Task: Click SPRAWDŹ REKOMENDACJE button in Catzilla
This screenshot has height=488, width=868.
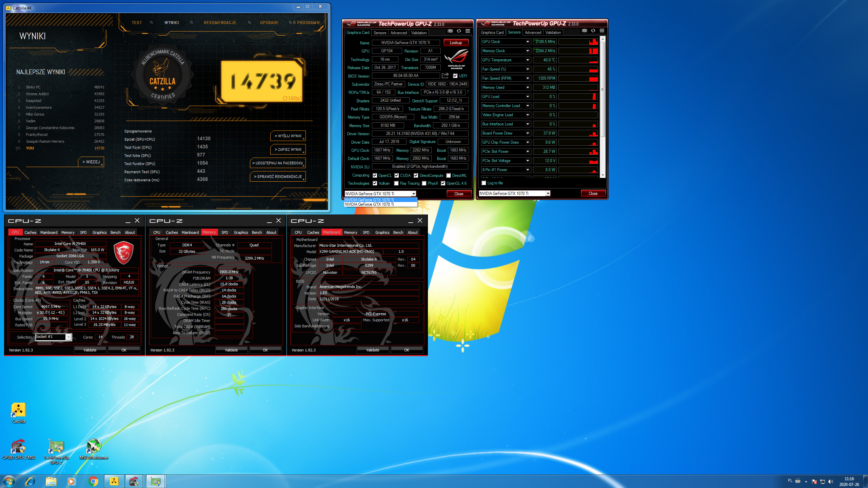Action: click(x=278, y=177)
